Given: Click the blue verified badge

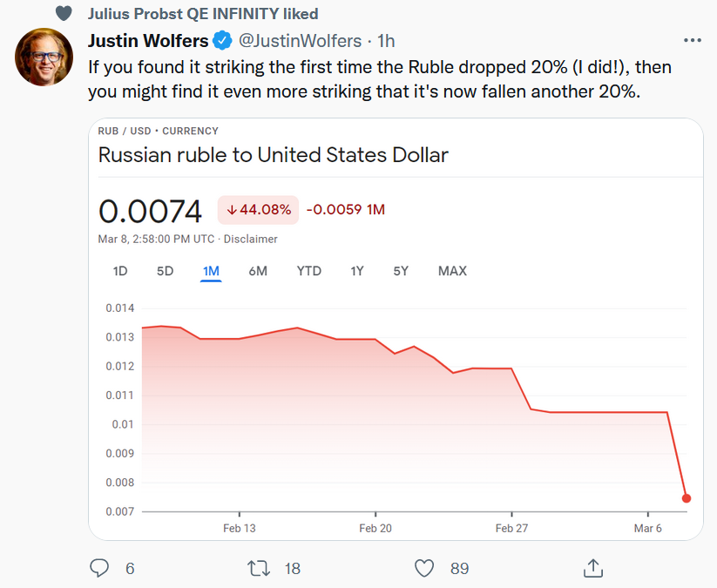Looking at the screenshot, I should click(223, 40).
